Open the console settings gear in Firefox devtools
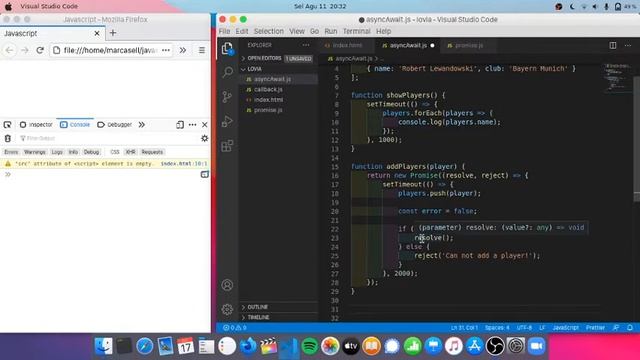 click(x=204, y=138)
